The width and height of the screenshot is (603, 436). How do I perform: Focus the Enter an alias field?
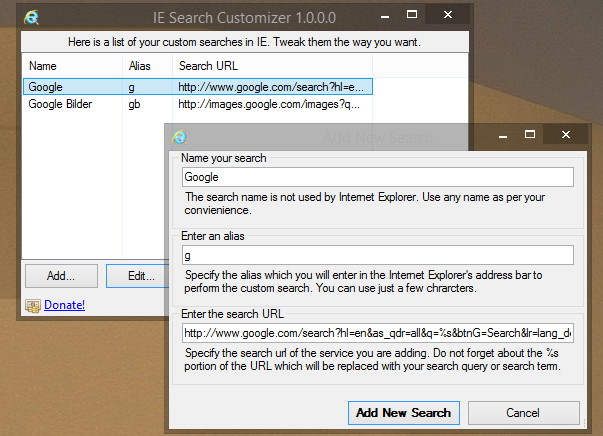(x=378, y=255)
